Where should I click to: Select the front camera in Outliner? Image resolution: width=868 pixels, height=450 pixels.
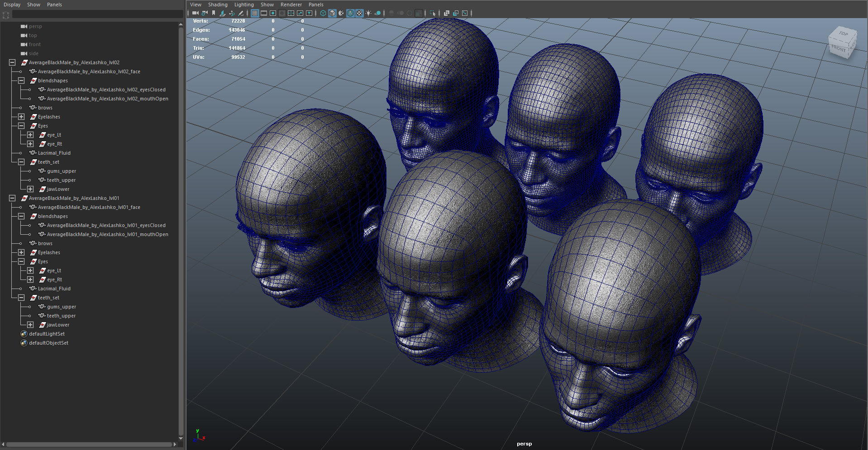point(35,44)
